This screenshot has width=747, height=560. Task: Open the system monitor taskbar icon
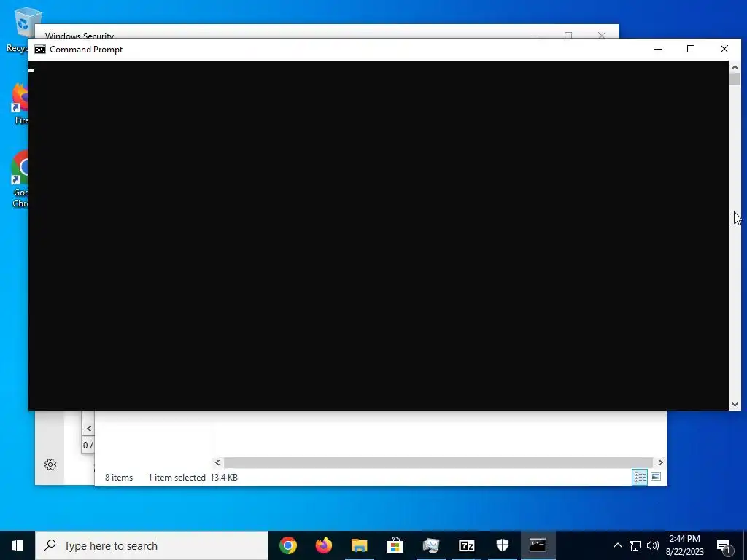pos(430,545)
